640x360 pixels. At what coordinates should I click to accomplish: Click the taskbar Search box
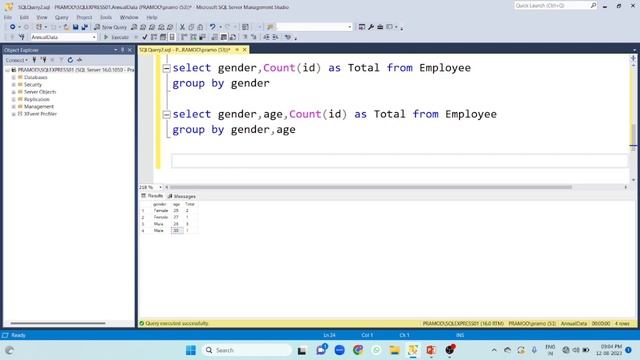coord(247,350)
